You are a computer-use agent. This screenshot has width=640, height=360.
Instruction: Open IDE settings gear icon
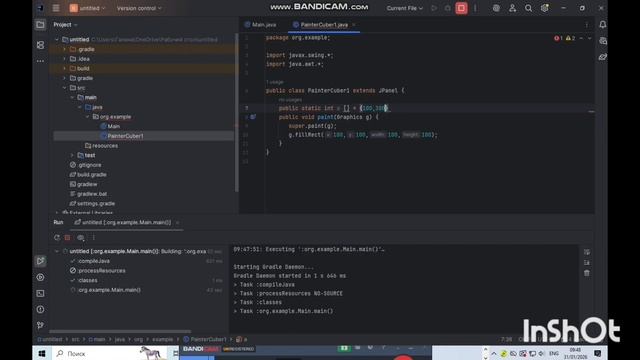(544, 8)
